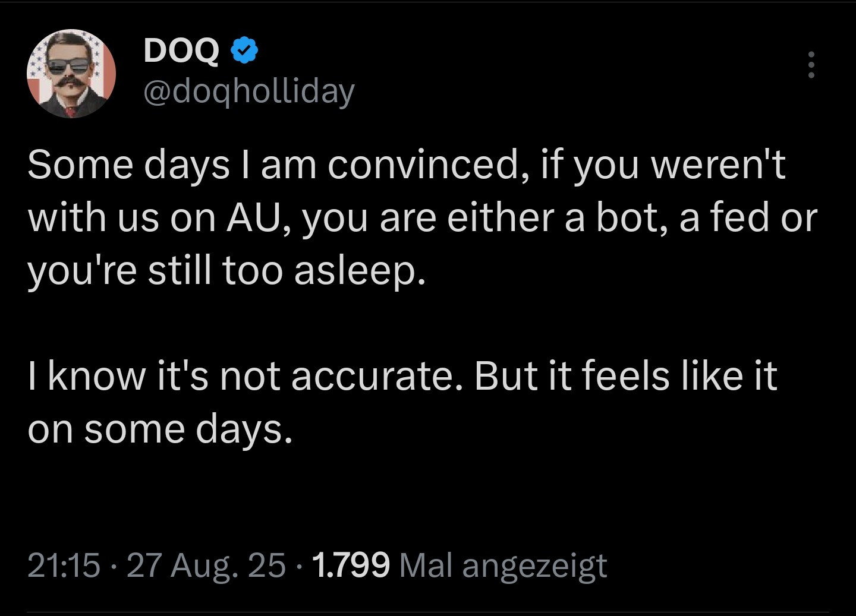
Task: Click the "on some days." closing line
Action: pos(160,428)
